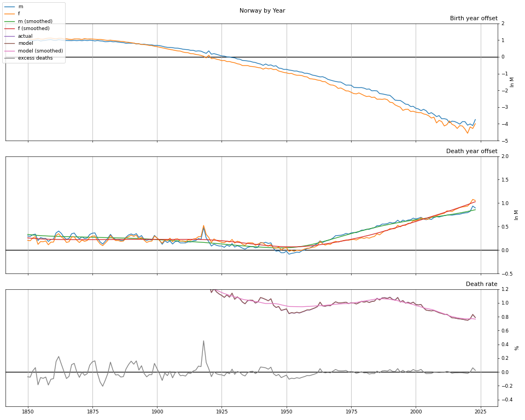
Task: Click the '%' y-axis label
Action: (x=517, y=348)
